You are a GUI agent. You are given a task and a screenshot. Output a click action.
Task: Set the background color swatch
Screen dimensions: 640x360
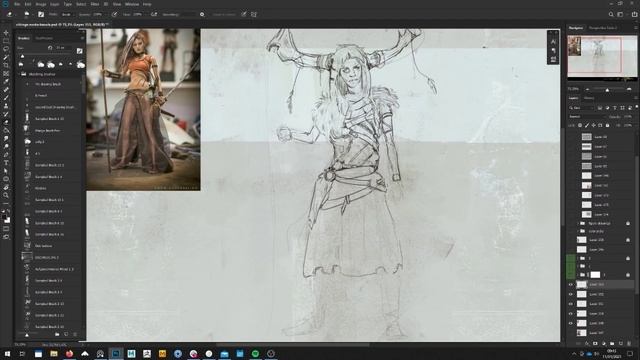(8, 220)
